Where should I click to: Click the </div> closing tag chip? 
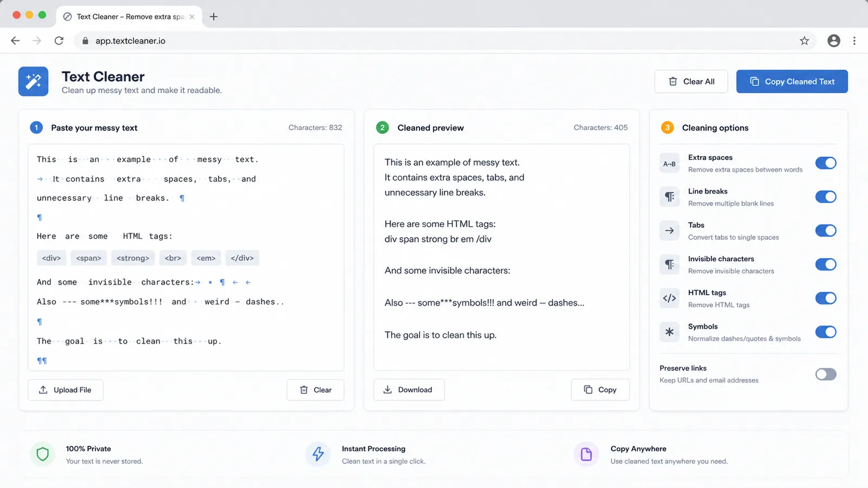(242, 258)
